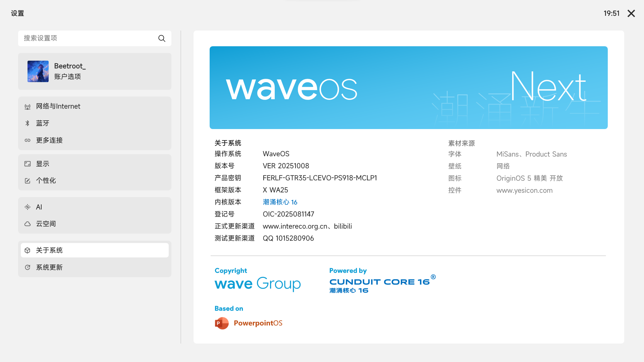
Task: Click the refresh icon beside 系统更新
Action: coord(28,267)
